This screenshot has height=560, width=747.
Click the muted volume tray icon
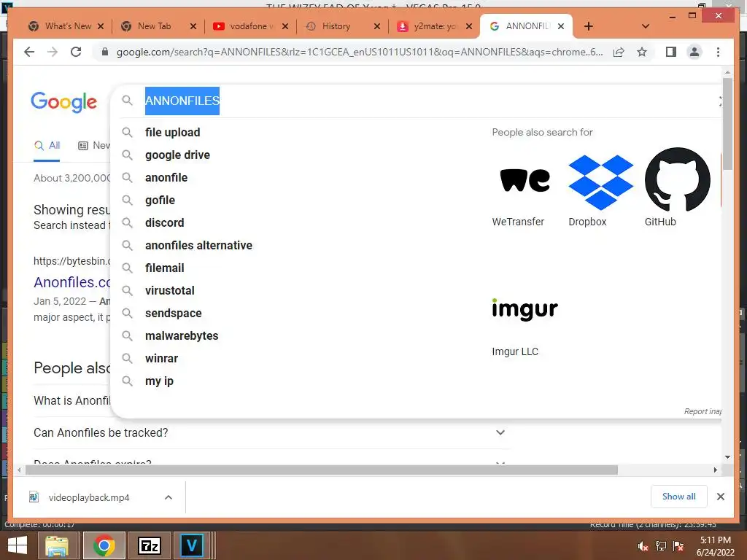643,546
